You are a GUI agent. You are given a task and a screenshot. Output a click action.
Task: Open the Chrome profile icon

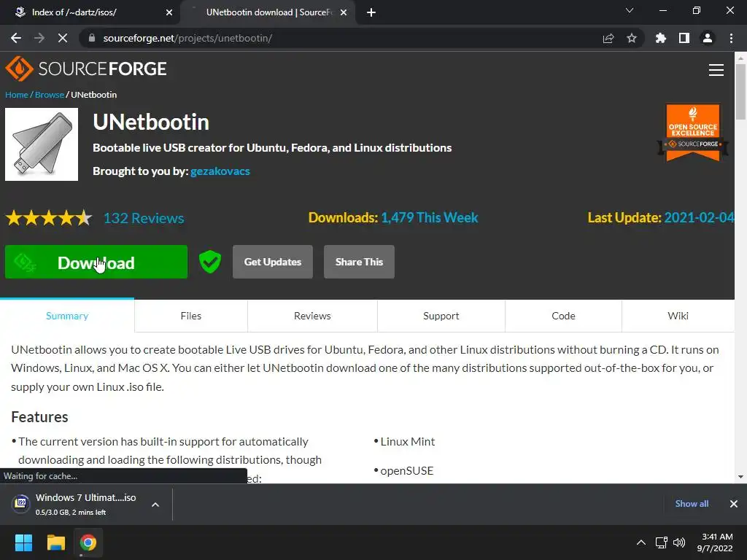708,38
